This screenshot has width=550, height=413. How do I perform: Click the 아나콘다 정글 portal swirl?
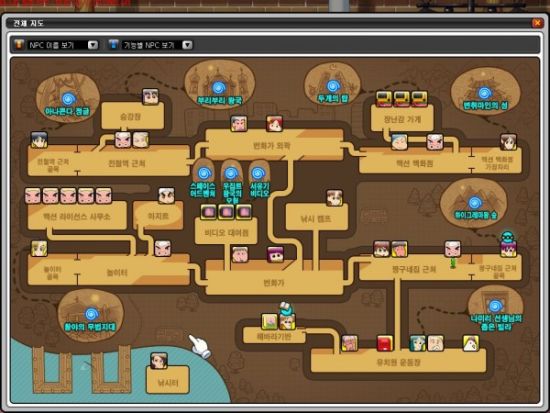pos(68,99)
